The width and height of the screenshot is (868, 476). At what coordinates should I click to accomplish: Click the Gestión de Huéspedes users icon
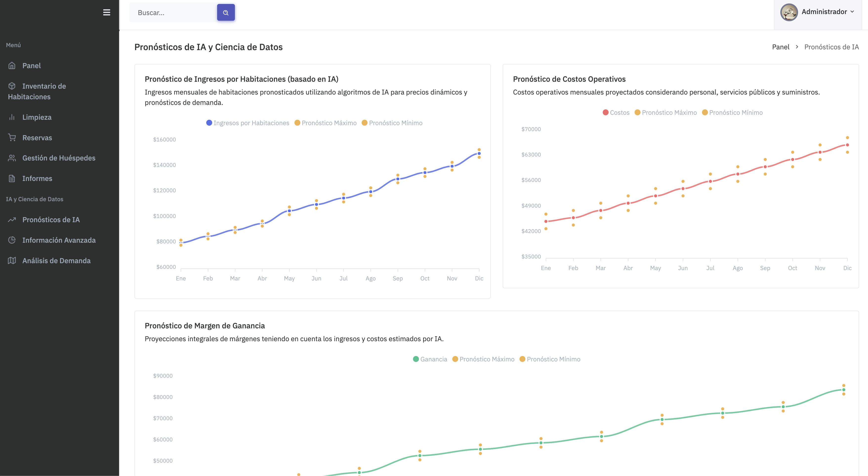point(12,158)
